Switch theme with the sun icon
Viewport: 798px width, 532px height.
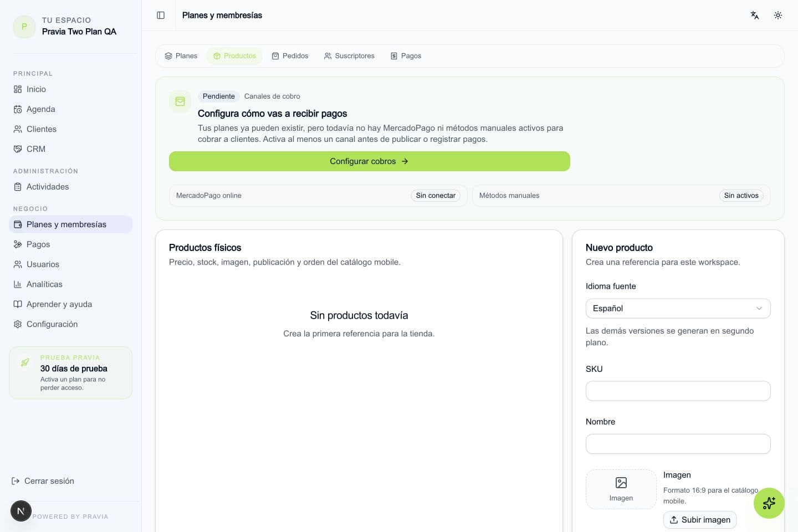(778, 15)
